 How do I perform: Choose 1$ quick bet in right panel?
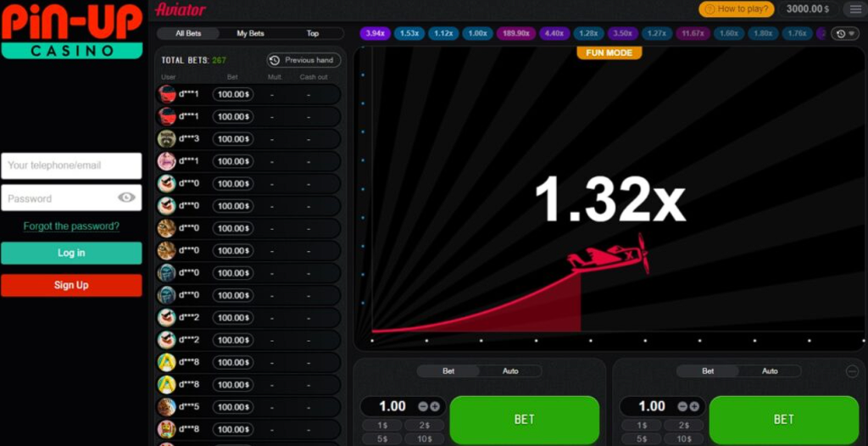pos(641,426)
